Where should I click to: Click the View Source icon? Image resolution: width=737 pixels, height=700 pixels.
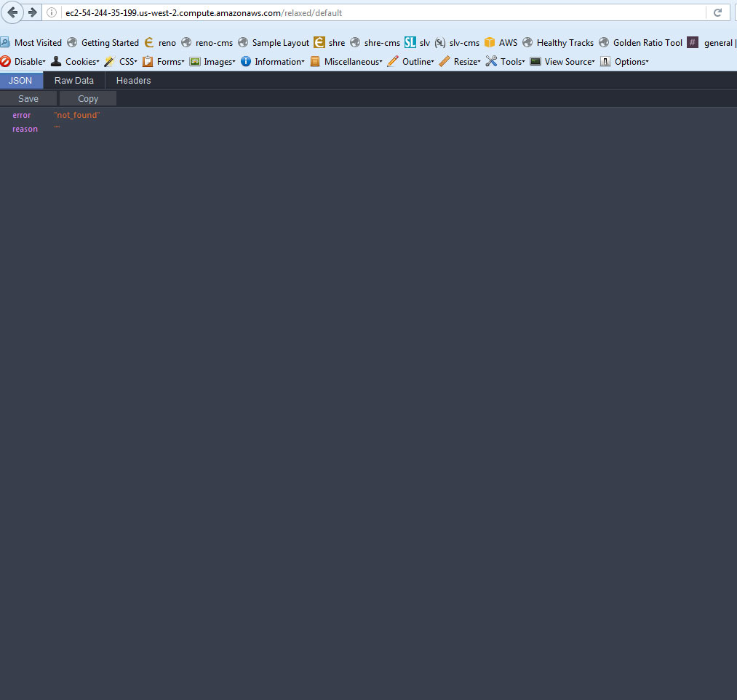535,61
